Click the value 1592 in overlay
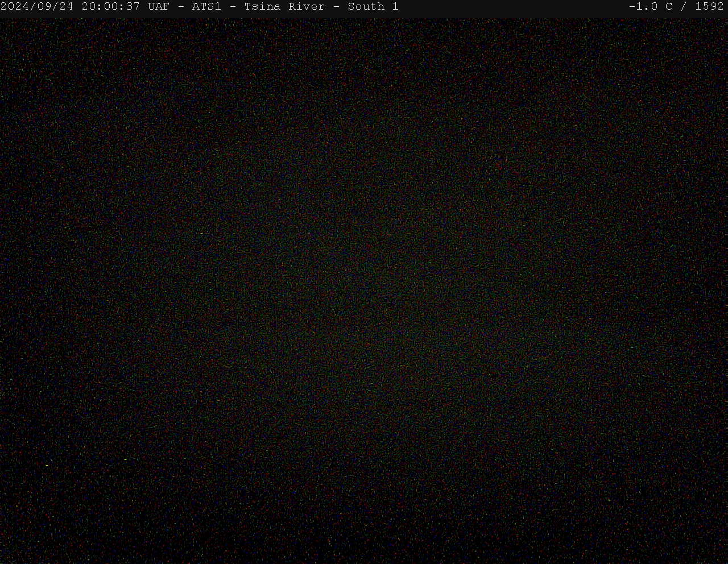 [x=710, y=7]
